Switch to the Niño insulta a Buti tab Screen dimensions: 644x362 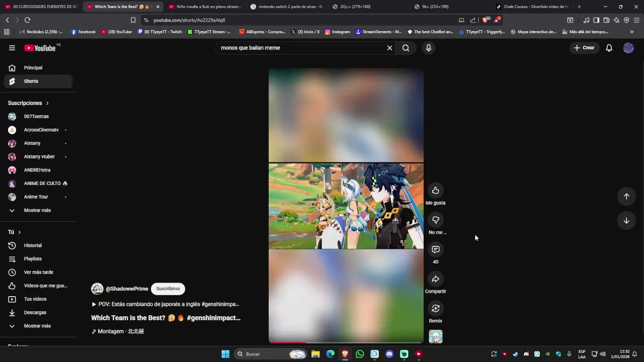204,7
